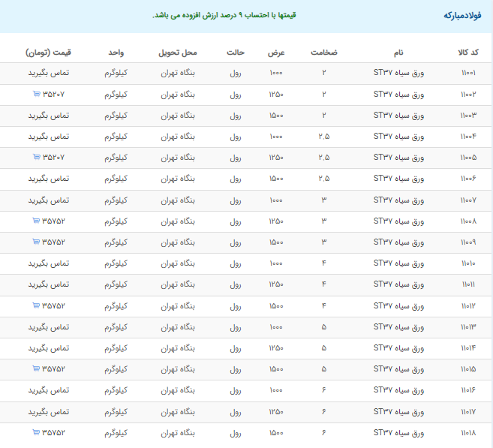Click product name in row 11004
The image size is (493, 448).
pyautogui.click(x=398, y=137)
